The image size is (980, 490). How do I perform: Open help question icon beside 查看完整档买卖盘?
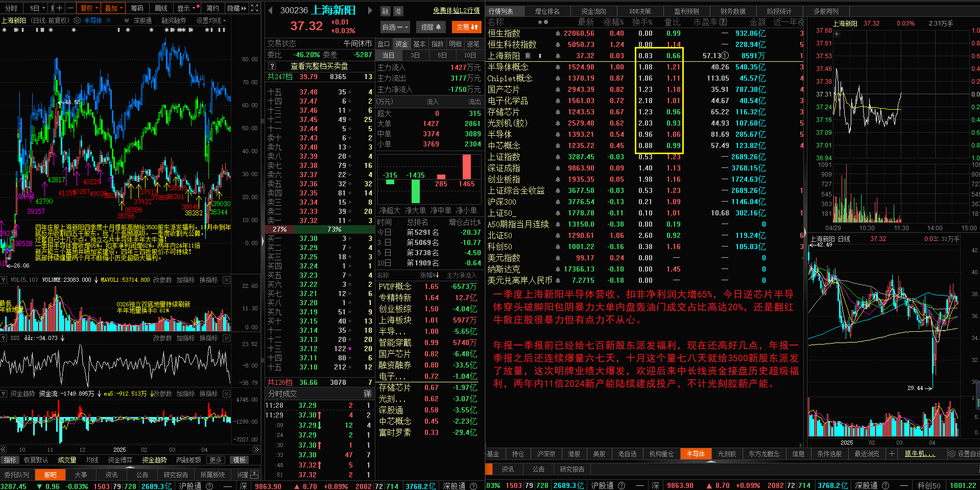[x=272, y=66]
